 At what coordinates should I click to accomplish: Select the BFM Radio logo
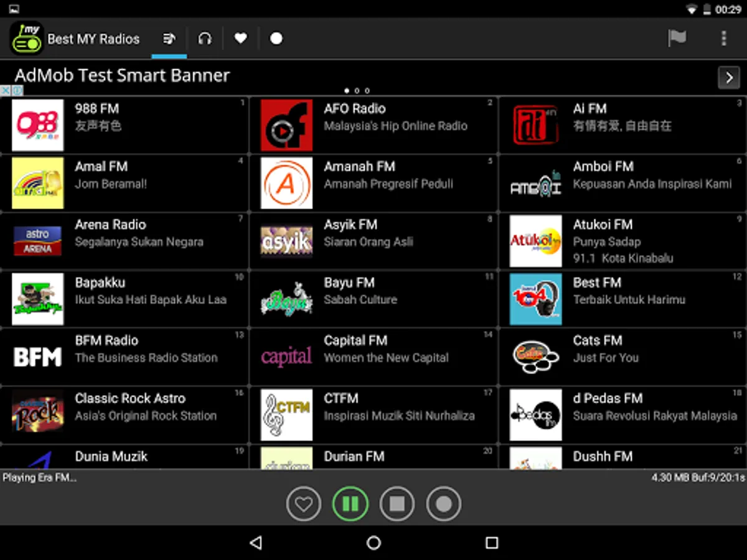[37, 357]
